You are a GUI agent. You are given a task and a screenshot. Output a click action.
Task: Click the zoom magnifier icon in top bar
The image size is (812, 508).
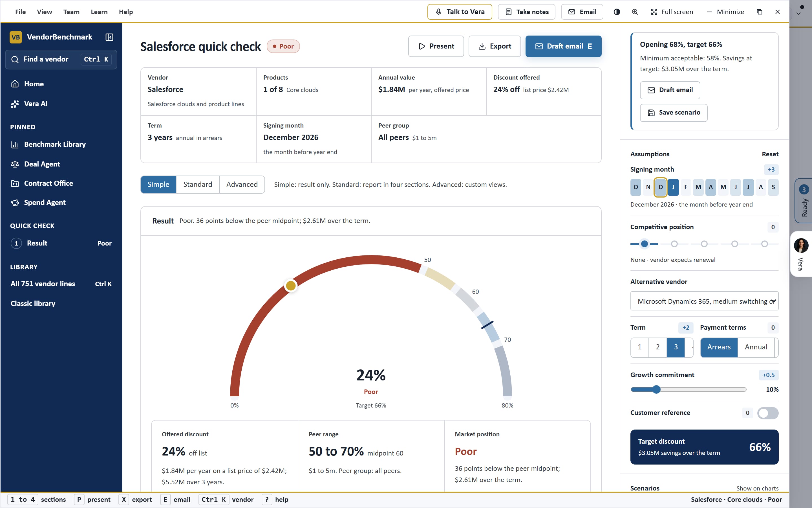pos(635,12)
